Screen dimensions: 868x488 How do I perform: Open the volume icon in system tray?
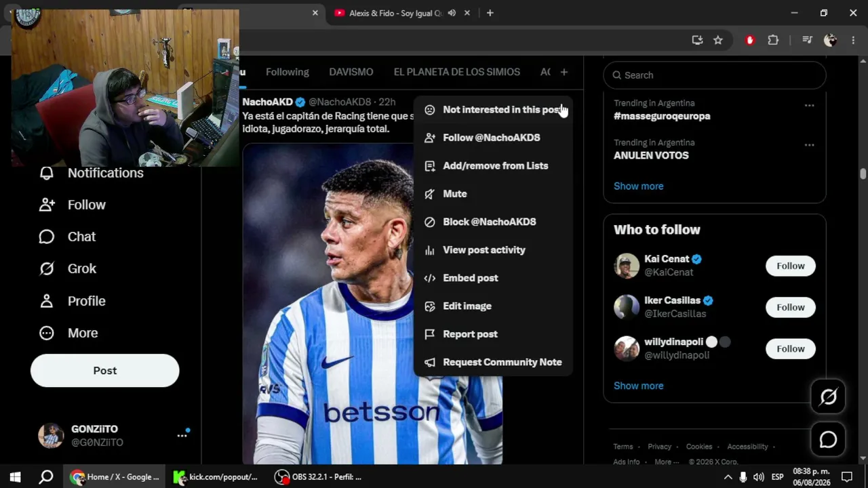[759, 477]
